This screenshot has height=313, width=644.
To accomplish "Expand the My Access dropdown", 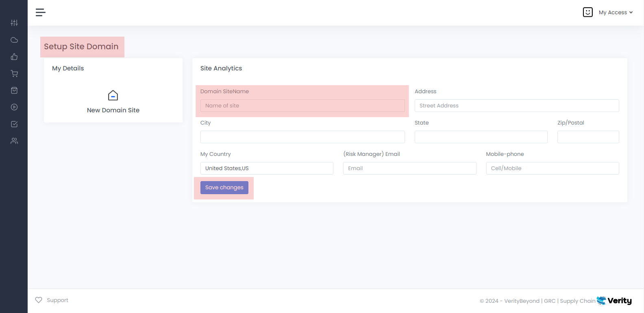I will 616,13.
